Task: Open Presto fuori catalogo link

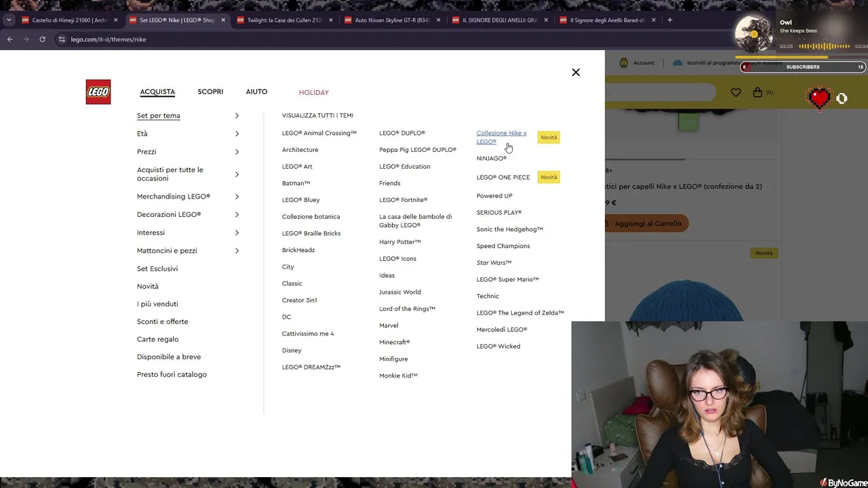Action: pos(172,374)
